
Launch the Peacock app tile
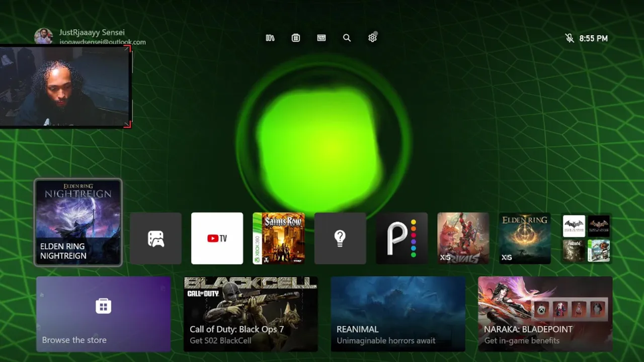[x=401, y=238]
